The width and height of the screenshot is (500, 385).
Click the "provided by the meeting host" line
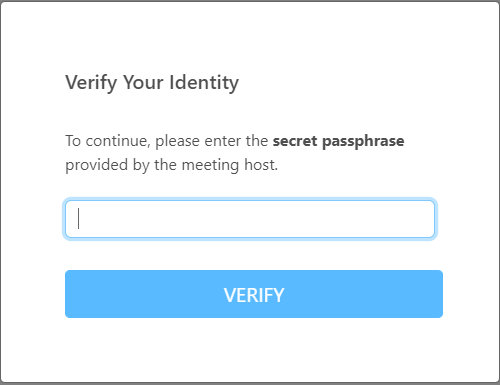(x=171, y=165)
